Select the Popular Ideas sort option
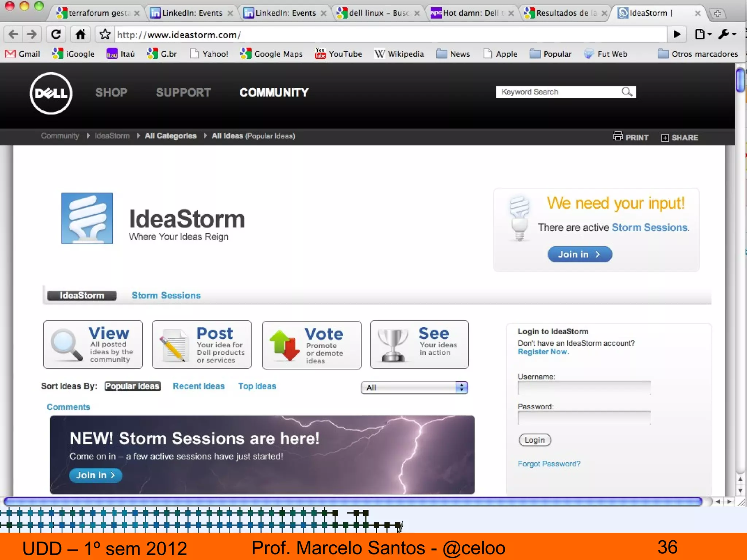Screen dimensions: 747x560 point(132,386)
